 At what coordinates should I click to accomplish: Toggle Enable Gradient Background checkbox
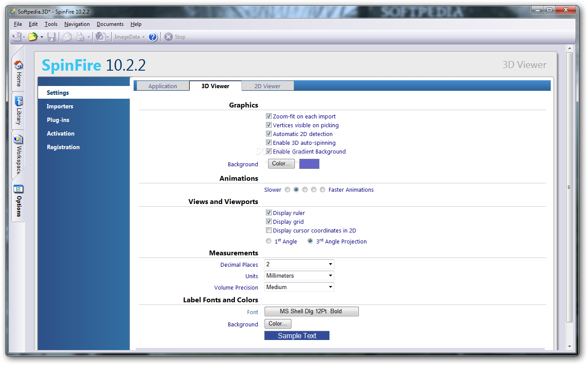click(x=269, y=151)
